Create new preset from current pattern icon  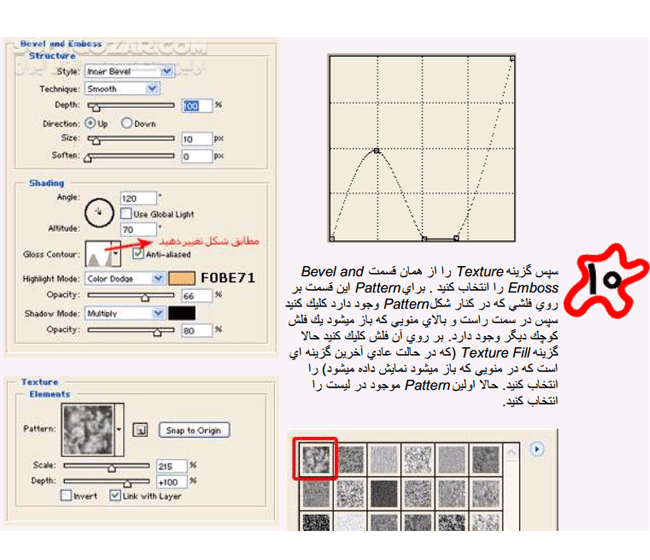pyautogui.click(x=142, y=430)
